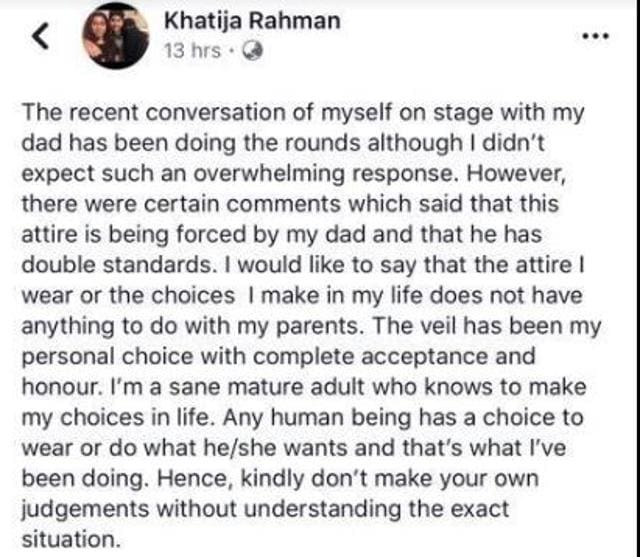Screen dimensions: 640x557
Task: Click the line beginning "honour. I'm a sane"
Action: (x=304, y=387)
